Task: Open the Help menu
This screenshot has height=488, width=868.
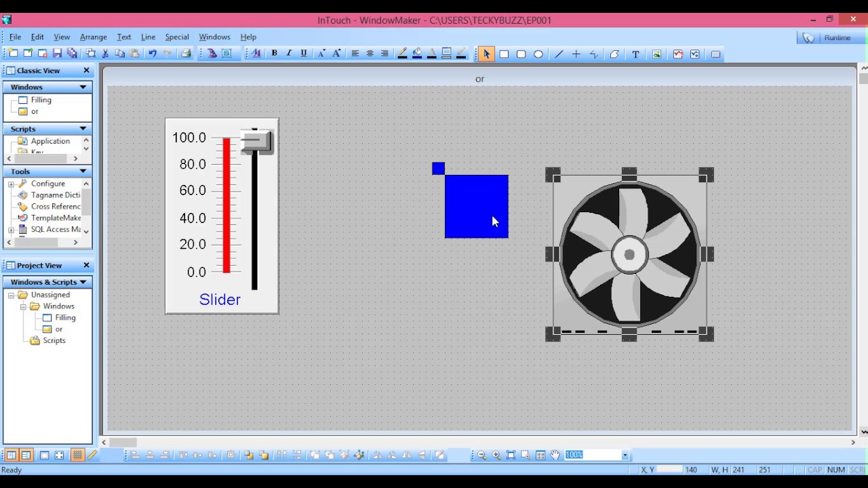Action: point(248,37)
